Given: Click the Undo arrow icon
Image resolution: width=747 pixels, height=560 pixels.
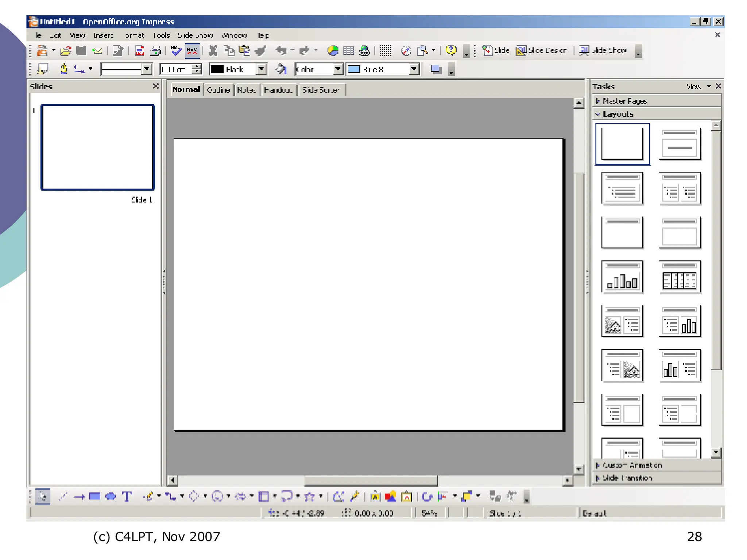Looking at the screenshot, I should point(281,51).
